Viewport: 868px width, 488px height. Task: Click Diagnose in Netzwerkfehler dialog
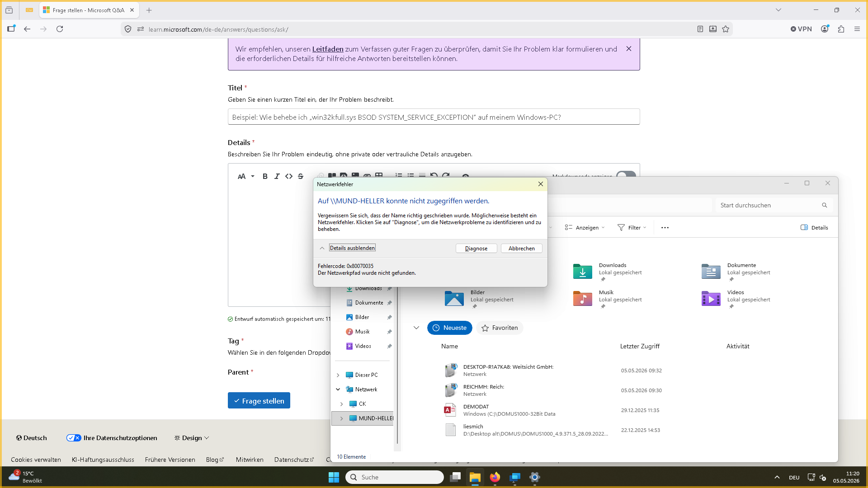pyautogui.click(x=476, y=248)
